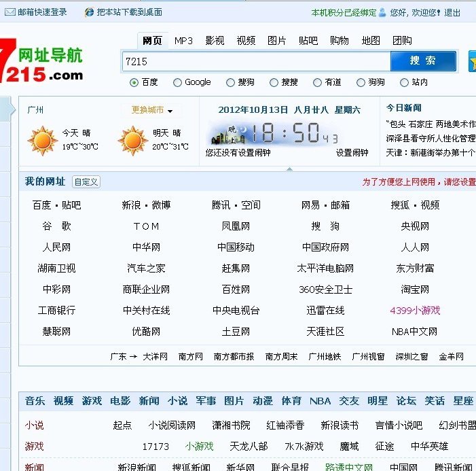This screenshot has width=476, height=471.
Task: Open the 优酷网 link
Action: [146, 331]
